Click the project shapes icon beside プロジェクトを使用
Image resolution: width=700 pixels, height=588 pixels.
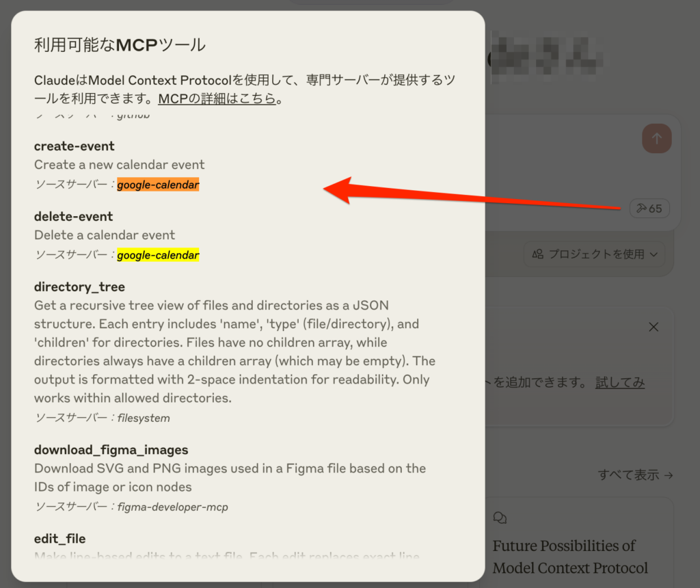[x=538, y=254]
